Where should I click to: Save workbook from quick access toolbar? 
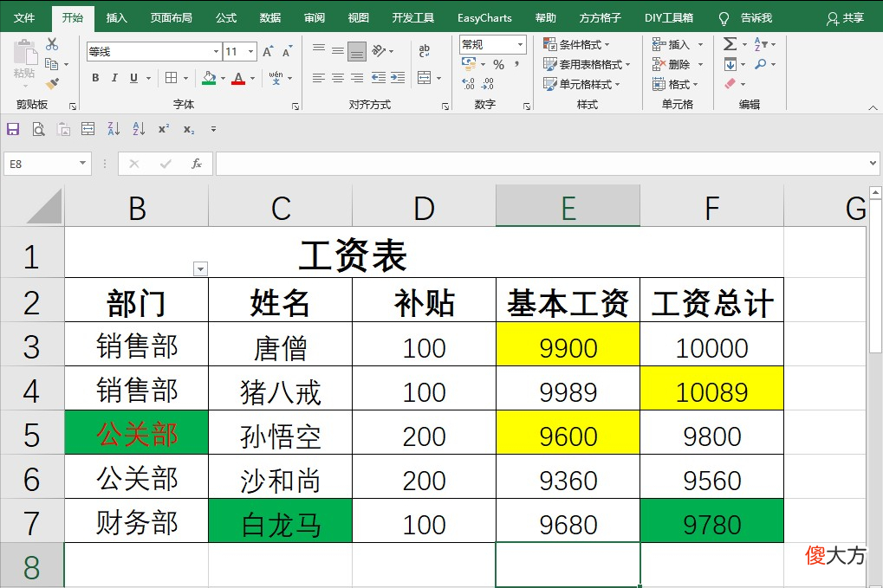tap(13, 129)
